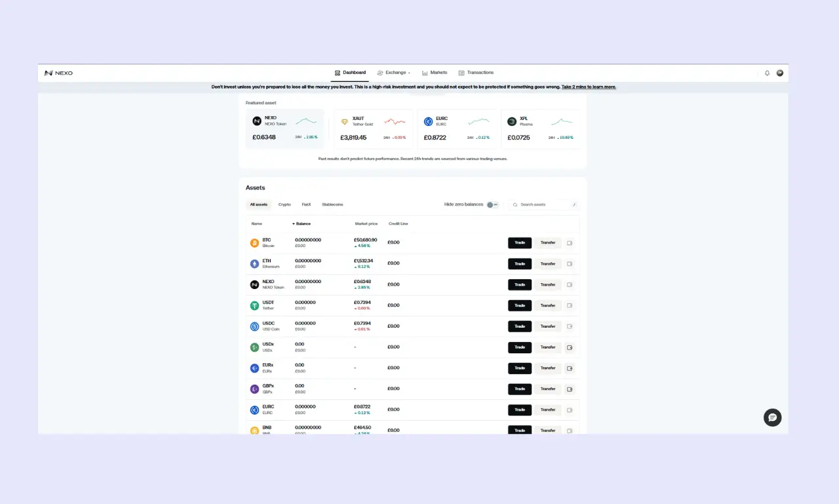Open the XPL Plasma featured card
Image resolution: width=839 pixels, height=504 pixels.
[x=541, y=129]
